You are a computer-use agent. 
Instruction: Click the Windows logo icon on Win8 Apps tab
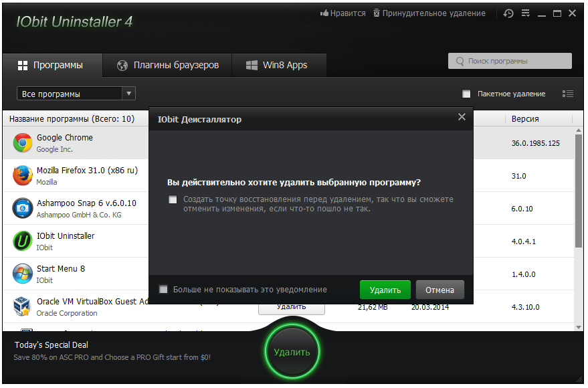coord(252,66)
